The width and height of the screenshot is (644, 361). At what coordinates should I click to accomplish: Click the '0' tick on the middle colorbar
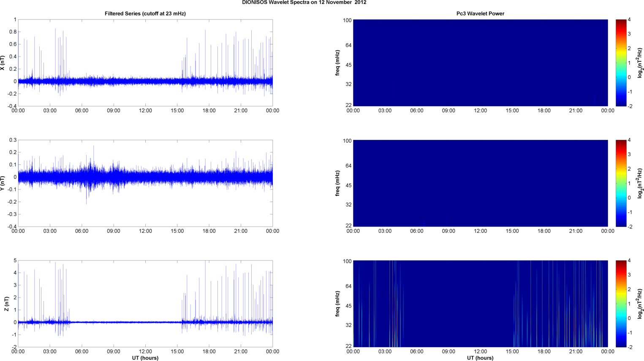(630, 197)
